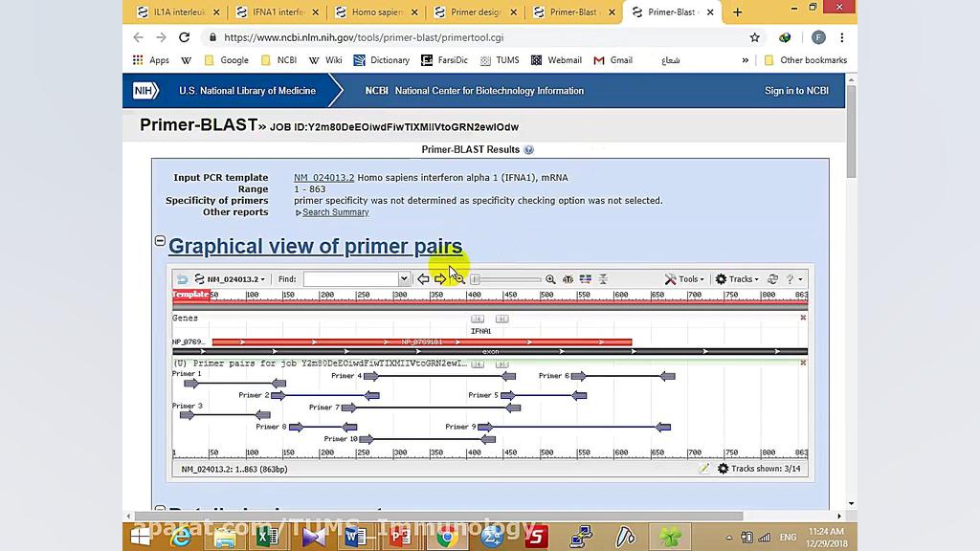Click the Windows Start button
Screen dimensions: 980x551
140,537
